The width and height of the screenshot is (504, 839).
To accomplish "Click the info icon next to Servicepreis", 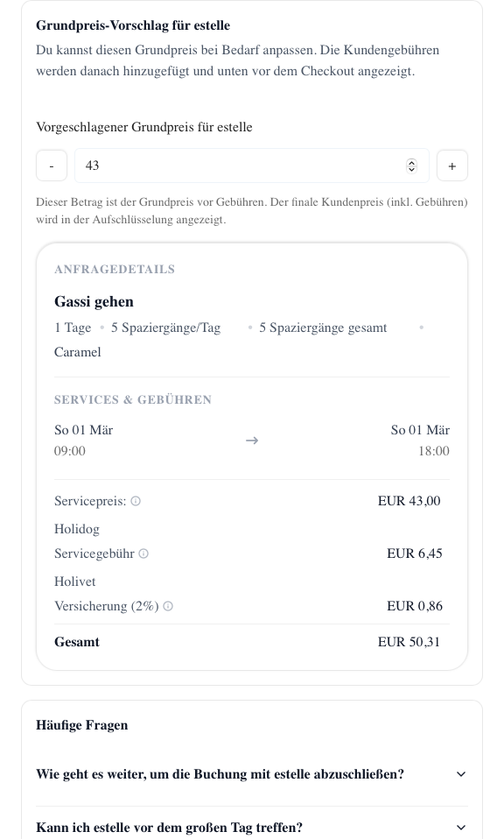I will 136,501.
